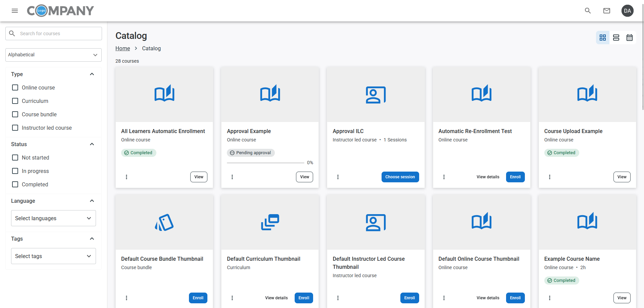Viewport: 644px width, 308px height.
Task: View details of Default Curriculum Thumbnail
Action: click(277, 298)
